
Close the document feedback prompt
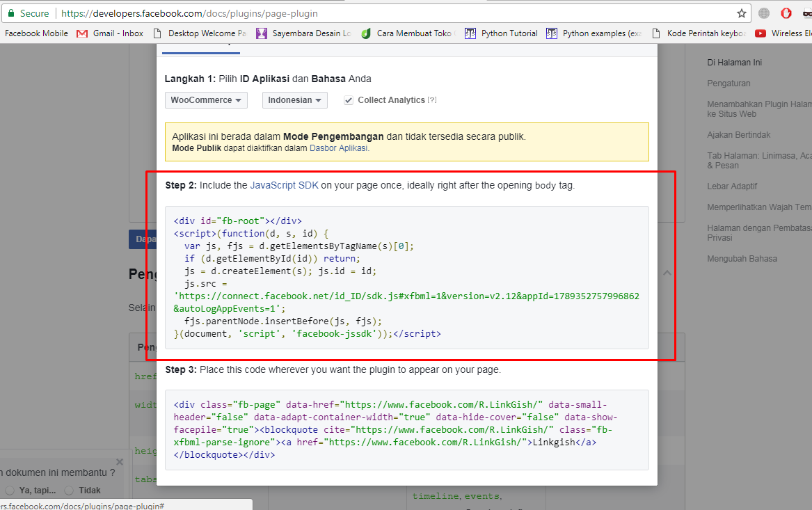click(x=120, y=462)
